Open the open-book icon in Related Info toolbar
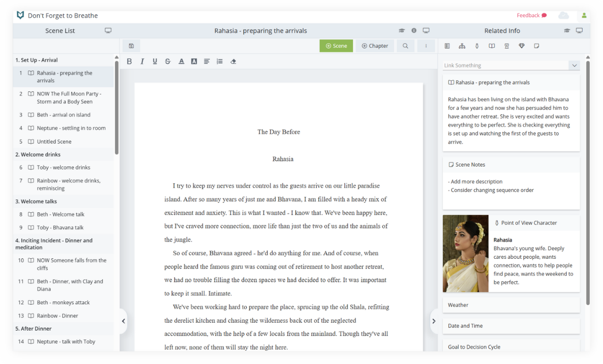The image size is (603, 364). pyautogui.click(x=492, y=46)
